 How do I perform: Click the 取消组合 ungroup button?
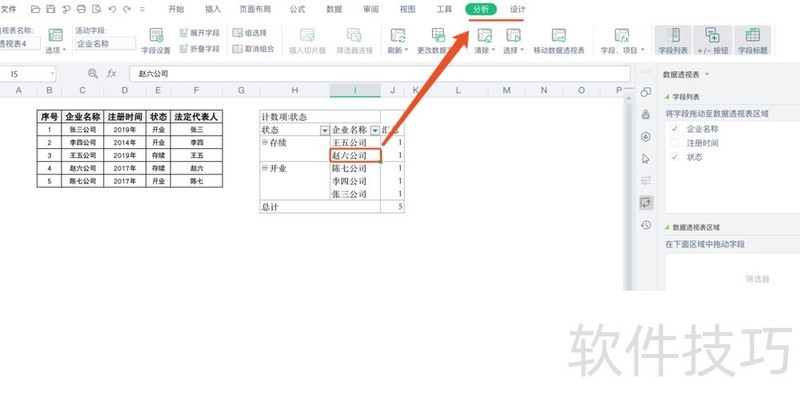(x=253, y=49)
